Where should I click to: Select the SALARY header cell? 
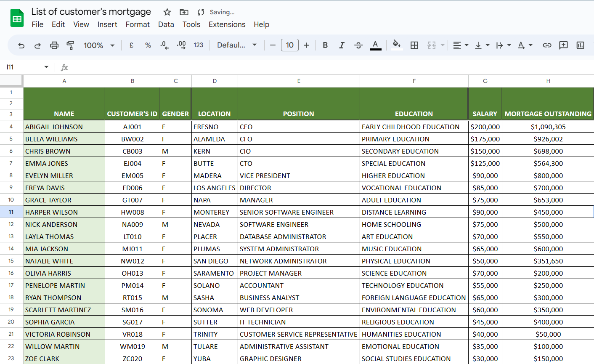click(x=485, y=104)
